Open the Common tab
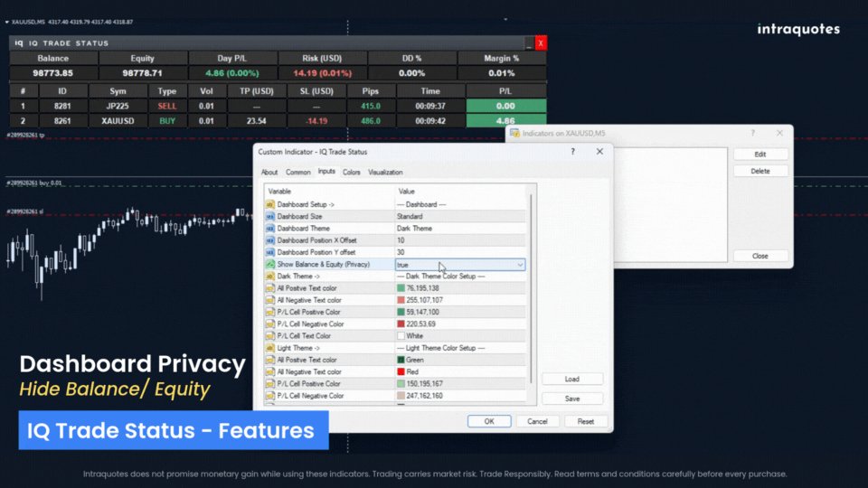The image size is (868, 488). point(297,173)
